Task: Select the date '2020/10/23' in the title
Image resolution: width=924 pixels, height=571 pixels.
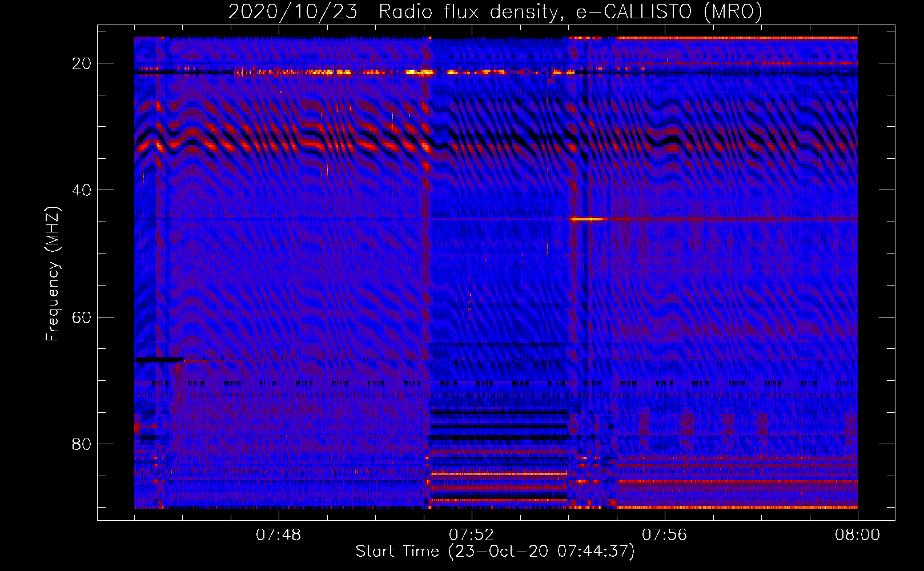Action: click(x=293, y=12)
